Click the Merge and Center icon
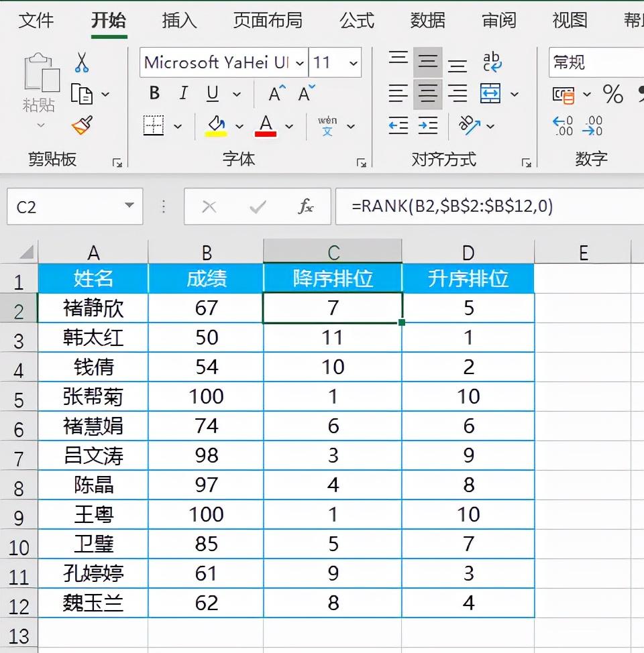Image resolution: width=644 pixels, height=653 pixels. pos(490,93)
